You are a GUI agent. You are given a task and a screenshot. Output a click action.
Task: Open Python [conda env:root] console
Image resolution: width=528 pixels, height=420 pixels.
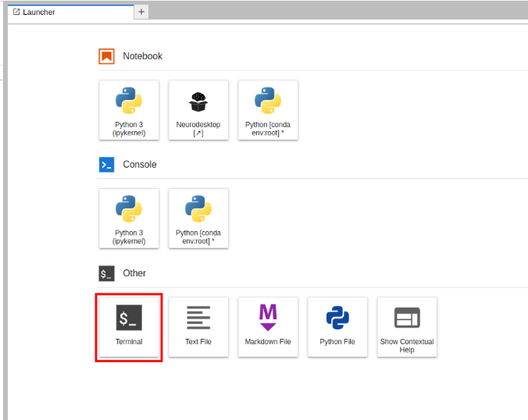198,218
